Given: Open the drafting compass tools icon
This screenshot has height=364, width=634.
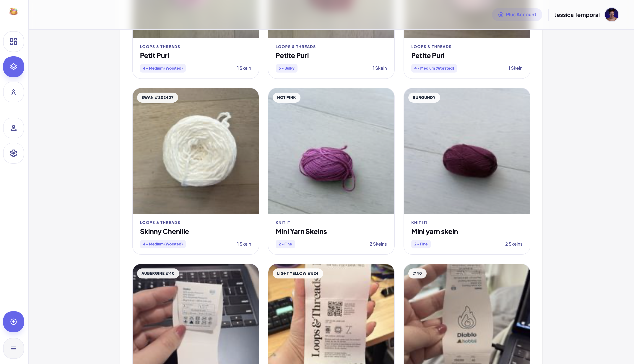Looking at the screenshot, I should (x=13, y=92).
